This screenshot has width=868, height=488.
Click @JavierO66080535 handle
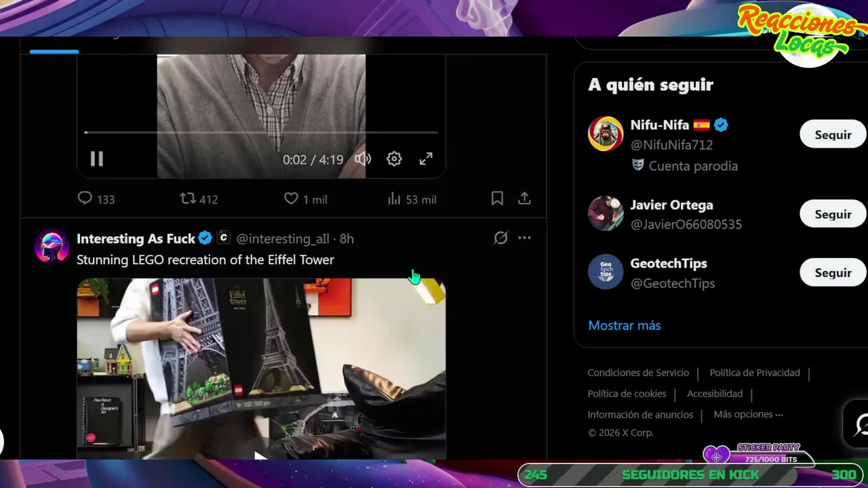[x=686, y=224]
